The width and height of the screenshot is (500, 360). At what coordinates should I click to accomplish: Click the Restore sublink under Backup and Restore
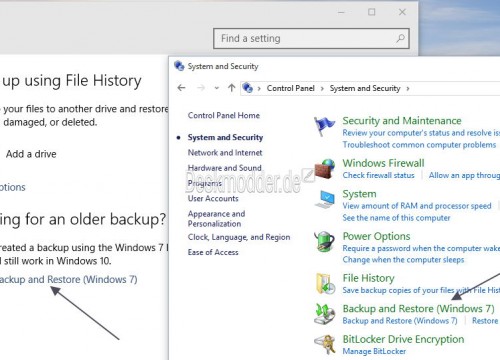click(485, 321)
